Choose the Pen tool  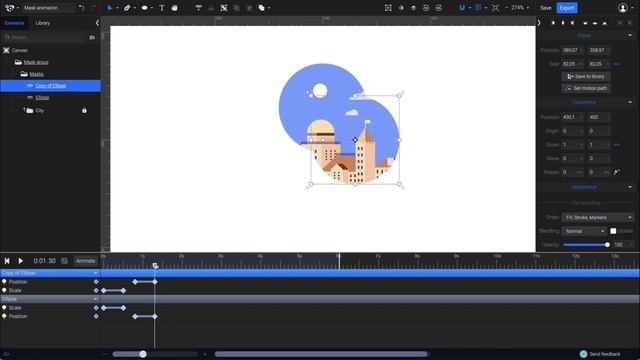pyautogui.click(x=127, y=8)
